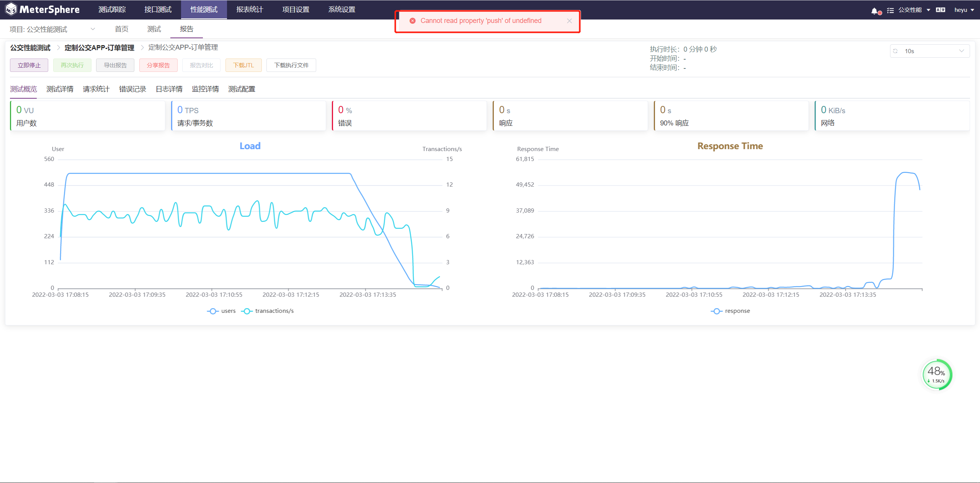Click the transactions/s legend marker

[247, 311]
